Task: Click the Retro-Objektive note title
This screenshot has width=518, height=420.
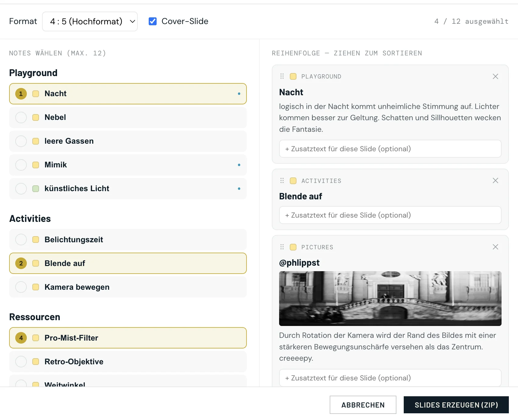Action: click(x=74, y=362)
